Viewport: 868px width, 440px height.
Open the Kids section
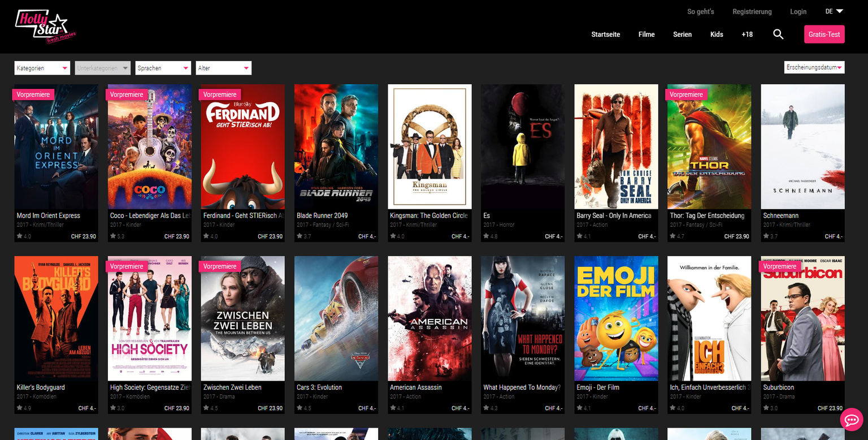point(717,34)
